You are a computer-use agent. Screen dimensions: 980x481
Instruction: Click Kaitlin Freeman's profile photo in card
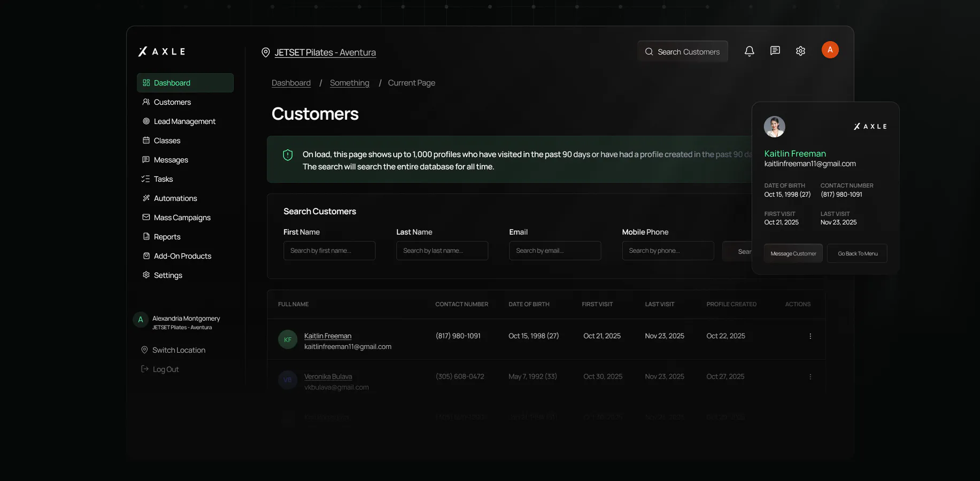coord(775,127)
